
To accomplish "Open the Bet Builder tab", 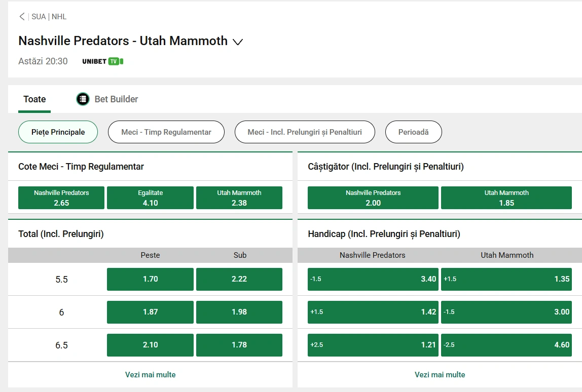I will (116, 99).
